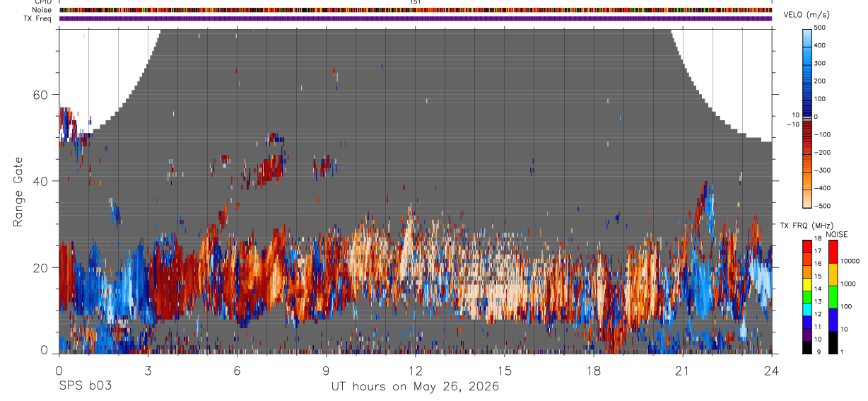Click x-axis tick label 21
Viewport: 868px width, 401px height.
[682, 371]
